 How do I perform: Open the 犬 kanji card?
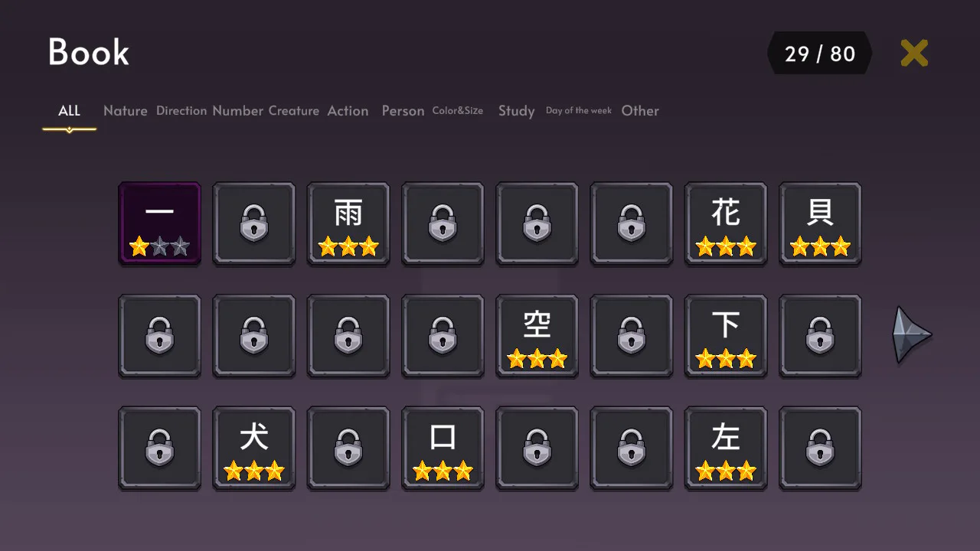click(x=254, y=448)
